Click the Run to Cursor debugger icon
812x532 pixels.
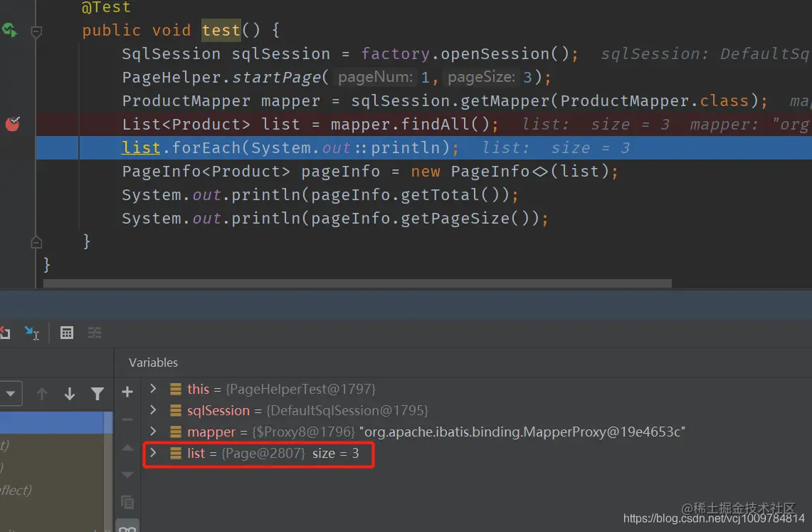click(31, 333)
